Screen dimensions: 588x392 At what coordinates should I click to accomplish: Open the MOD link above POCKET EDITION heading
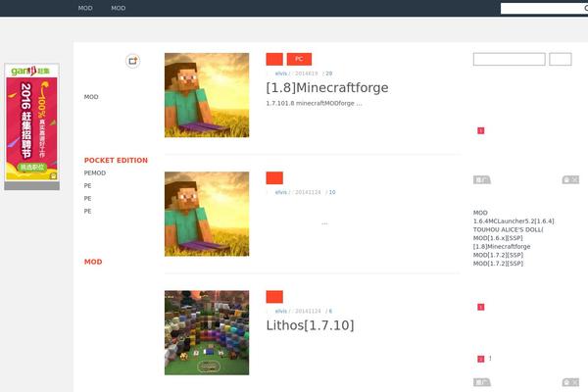(x=91, y=97)
